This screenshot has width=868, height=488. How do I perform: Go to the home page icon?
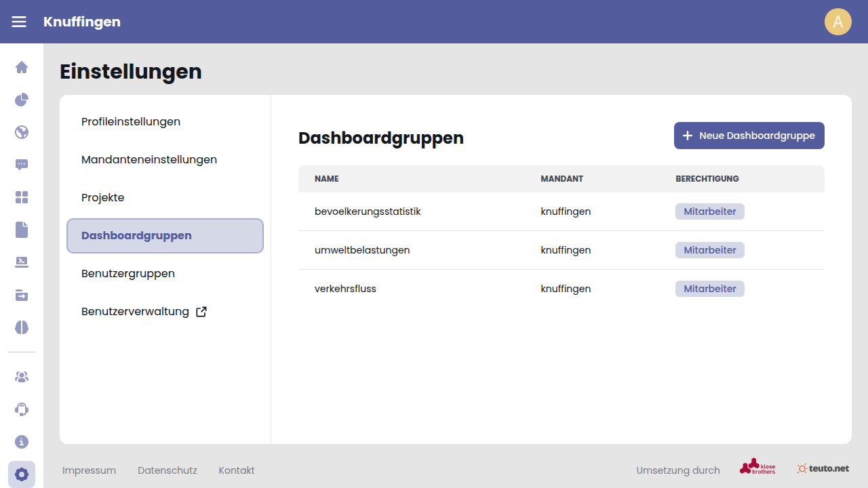click(x=22, y=67)
